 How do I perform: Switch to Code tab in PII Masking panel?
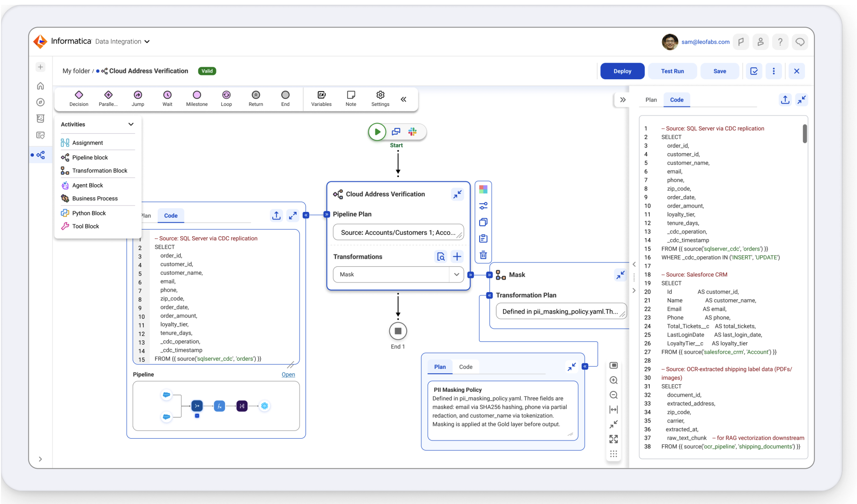[466, 367]
